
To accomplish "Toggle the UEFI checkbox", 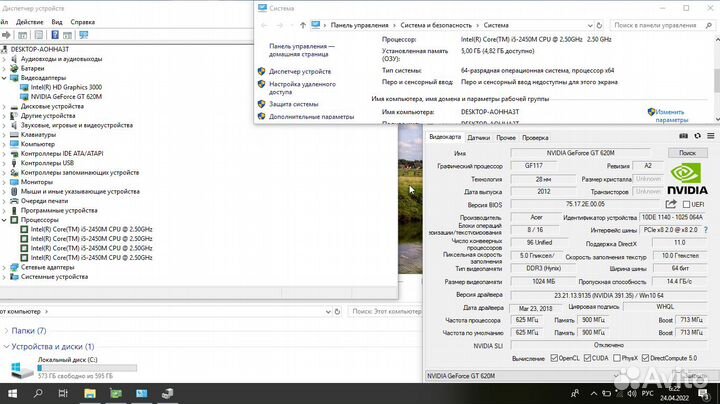I will click(686, 204).
